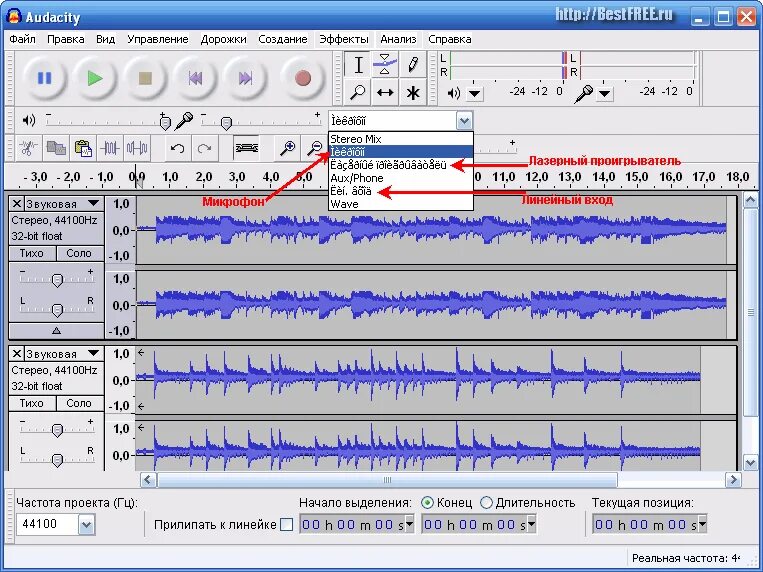Screen dimensions: 763x572
Task: Click the Sync-lock tracks icon
Action: [246, 148]
